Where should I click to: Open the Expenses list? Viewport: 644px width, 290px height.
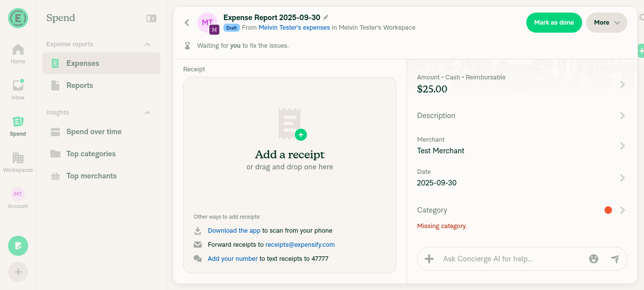101,63
